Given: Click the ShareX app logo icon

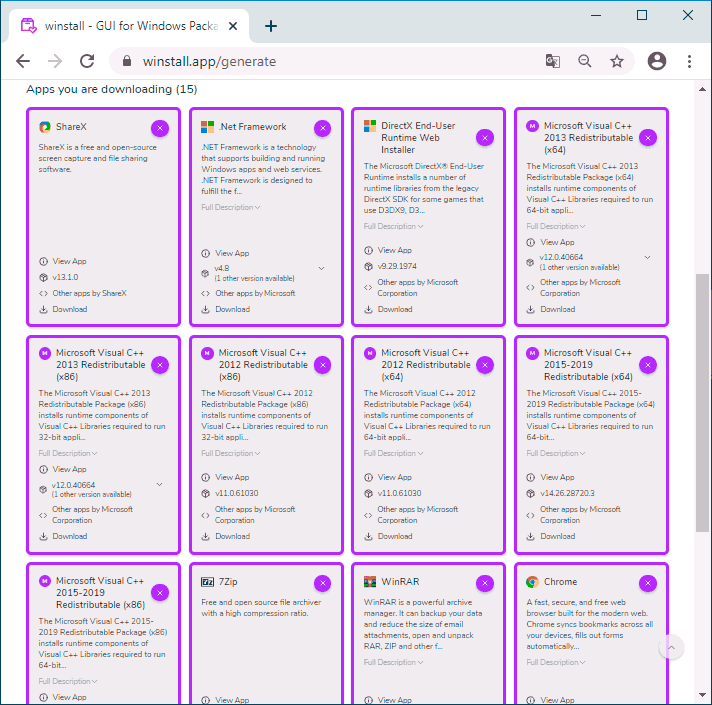Looking at the screenshot, I should pos(44,127).
